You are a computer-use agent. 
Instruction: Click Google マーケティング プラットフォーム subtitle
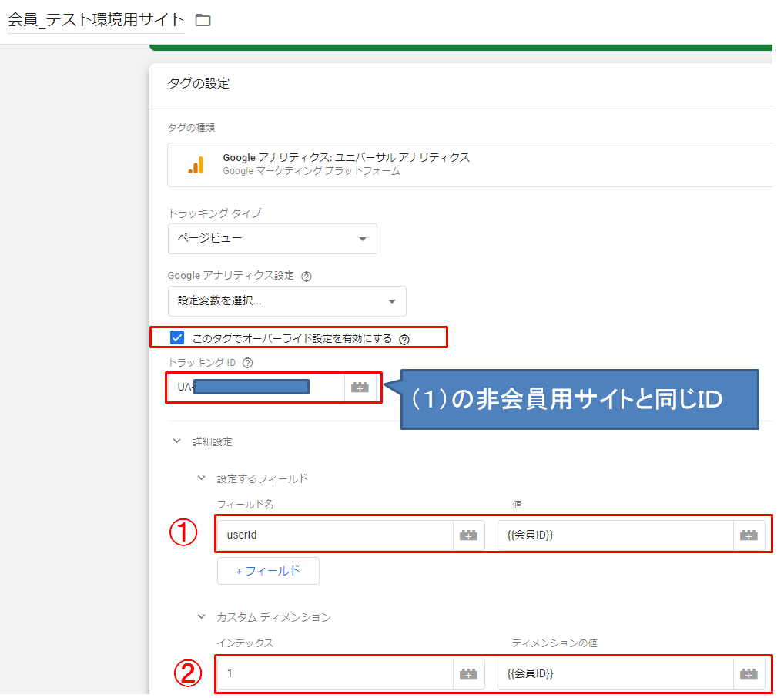311,171
